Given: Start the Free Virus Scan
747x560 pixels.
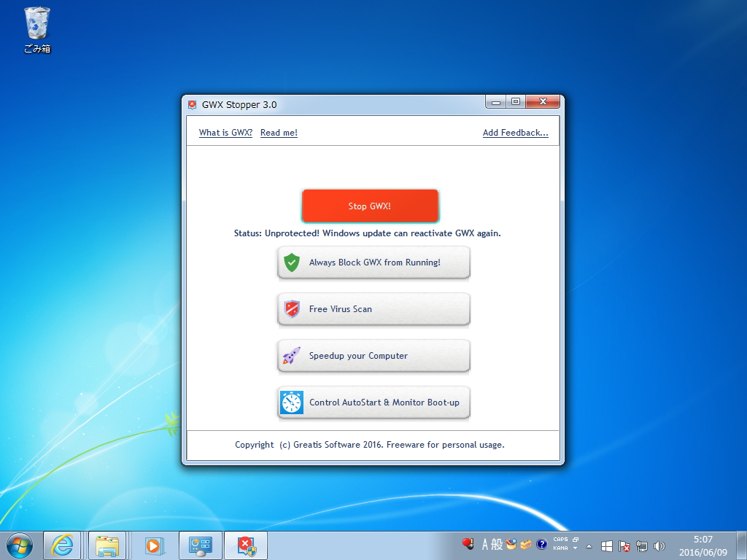Looking at the screenshot, I should click(x=373, y=309).
